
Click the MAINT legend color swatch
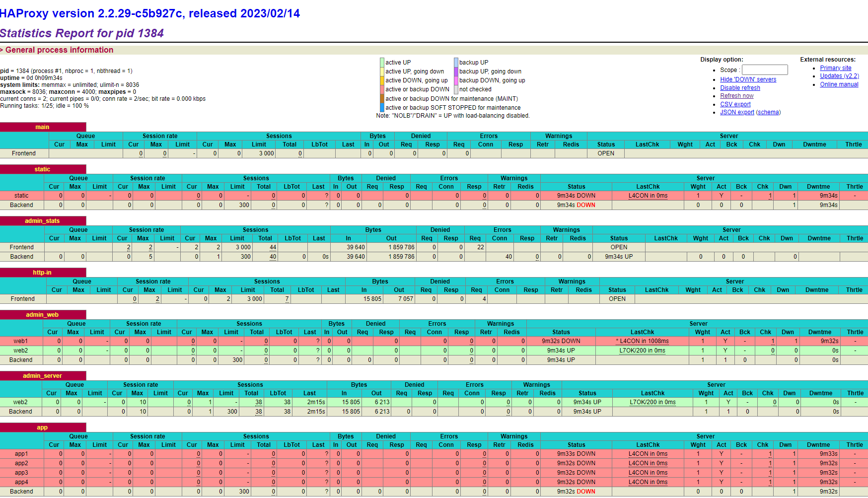(382, 99)
